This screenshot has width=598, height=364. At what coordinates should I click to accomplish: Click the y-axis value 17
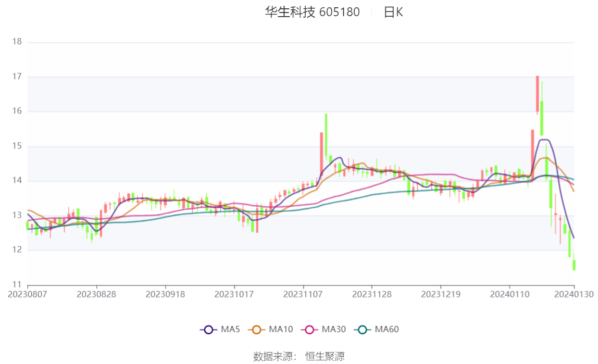(x=17, y=76)
